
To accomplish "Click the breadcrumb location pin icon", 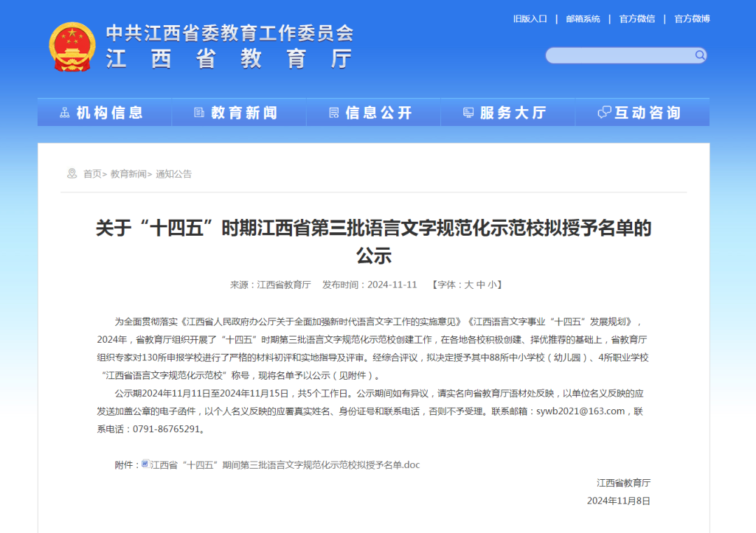I will click(x=72, y=173).
